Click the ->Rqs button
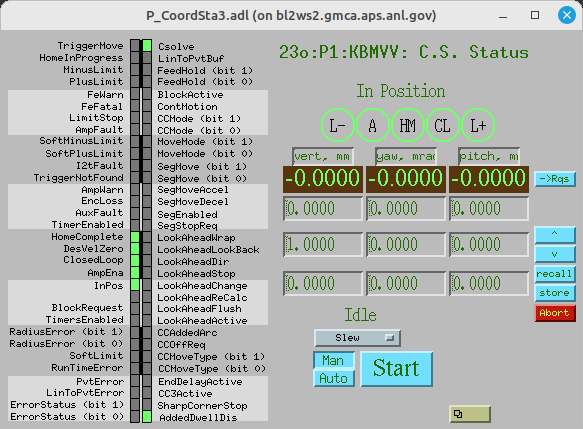This screenshot has height=429, width=583. click(x=555, y=179)
